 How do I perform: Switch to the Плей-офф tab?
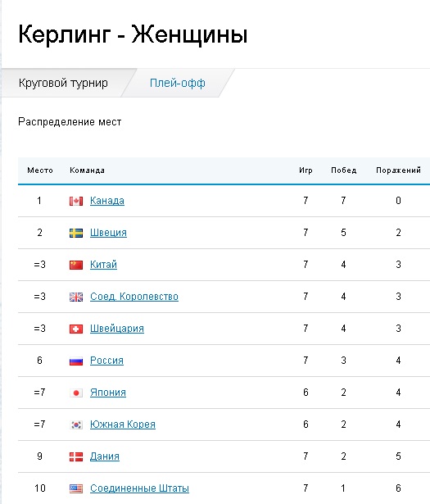tap(177, 83)
